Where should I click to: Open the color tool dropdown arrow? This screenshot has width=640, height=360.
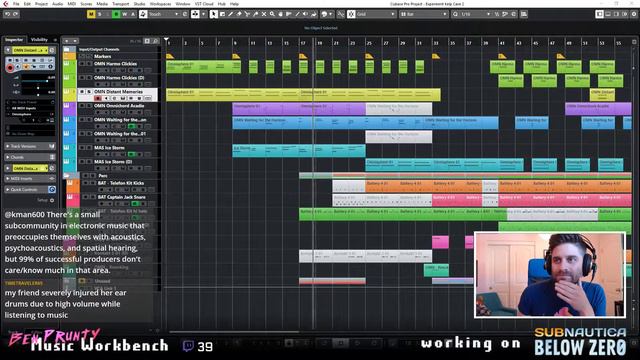click(331, 14)
